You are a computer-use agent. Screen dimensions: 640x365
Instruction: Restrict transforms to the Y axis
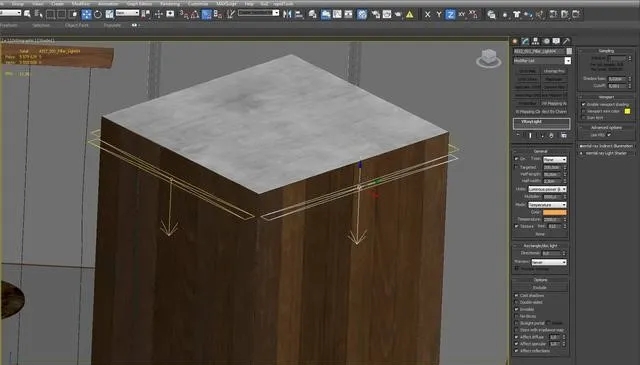439,15
